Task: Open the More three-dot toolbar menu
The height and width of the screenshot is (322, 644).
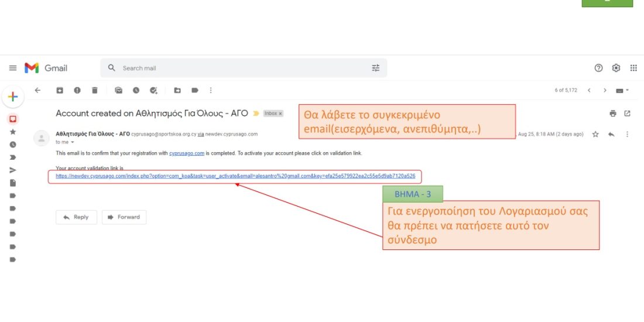Action: pyautogui.click(x=211, y=90)
